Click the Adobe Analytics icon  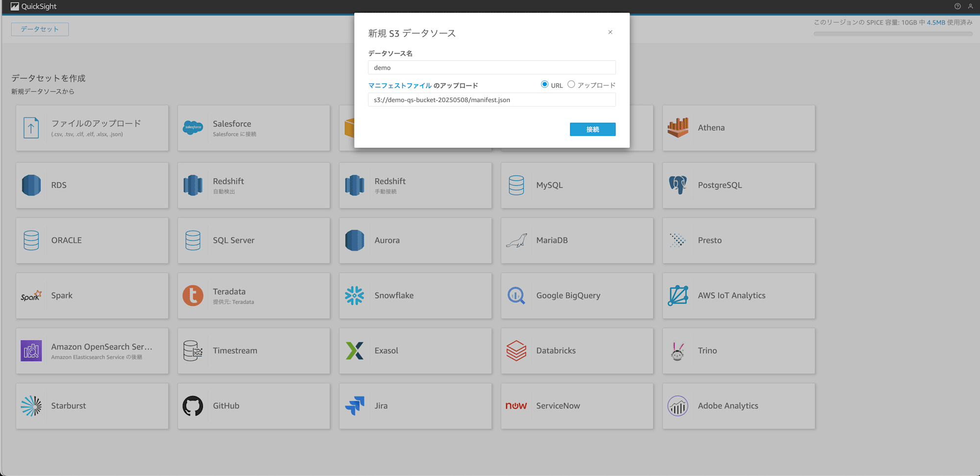pos(678,406)
